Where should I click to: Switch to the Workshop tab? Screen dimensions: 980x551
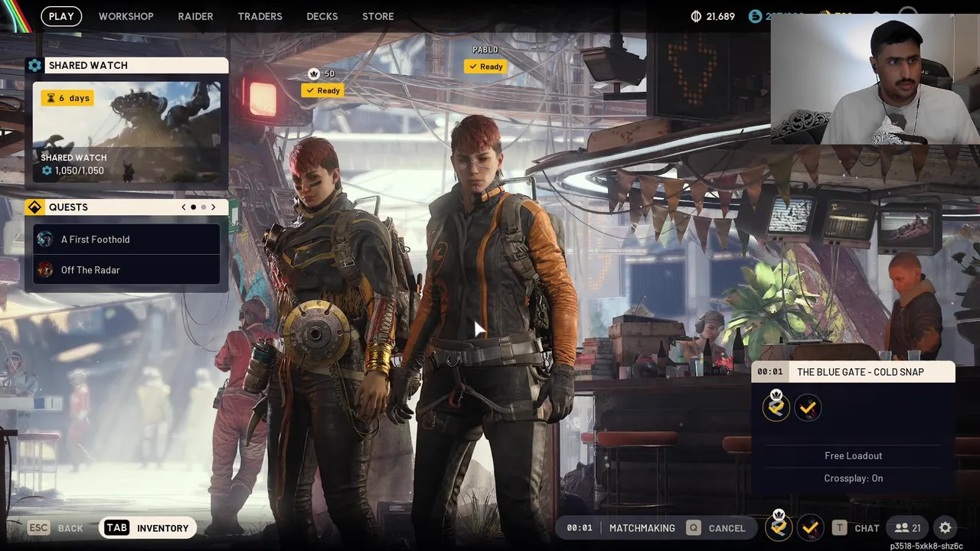(126, 16)
